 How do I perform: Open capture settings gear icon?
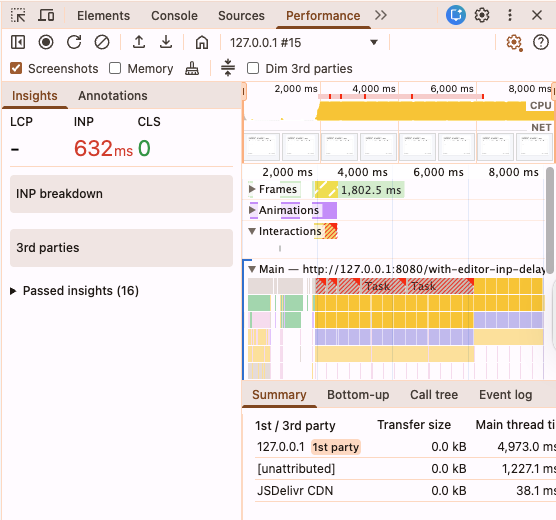click(514, 43)
